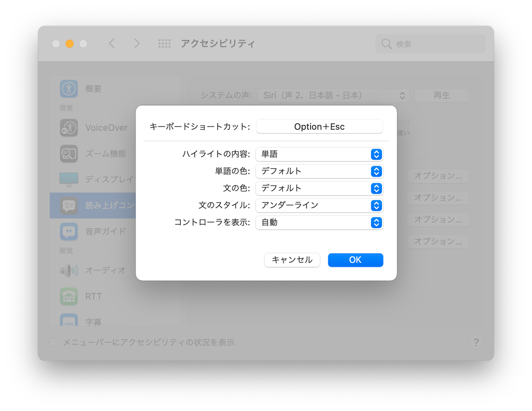Select the ズーム機能 sidebar icon
This screenshot has height=411, width=532.
[x=69, y=154]
